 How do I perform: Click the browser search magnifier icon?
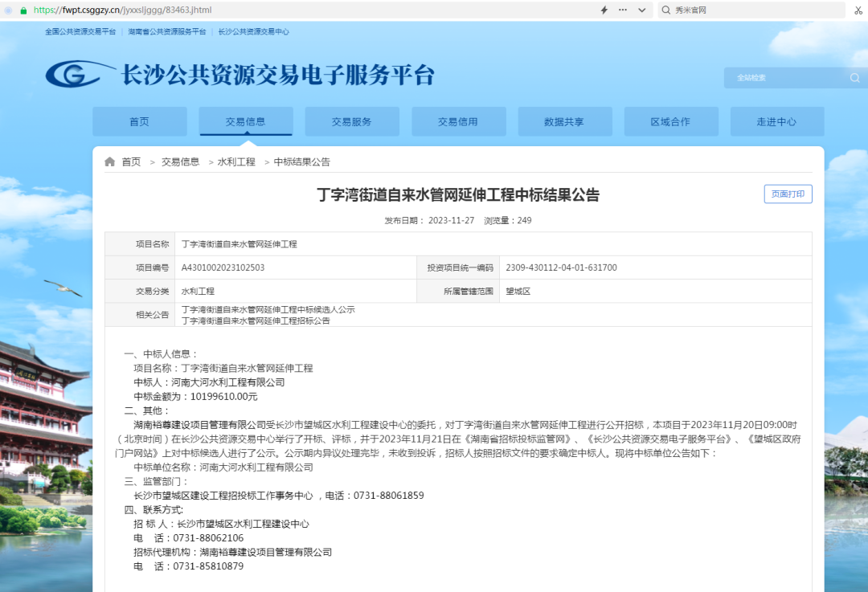point(666,10)
